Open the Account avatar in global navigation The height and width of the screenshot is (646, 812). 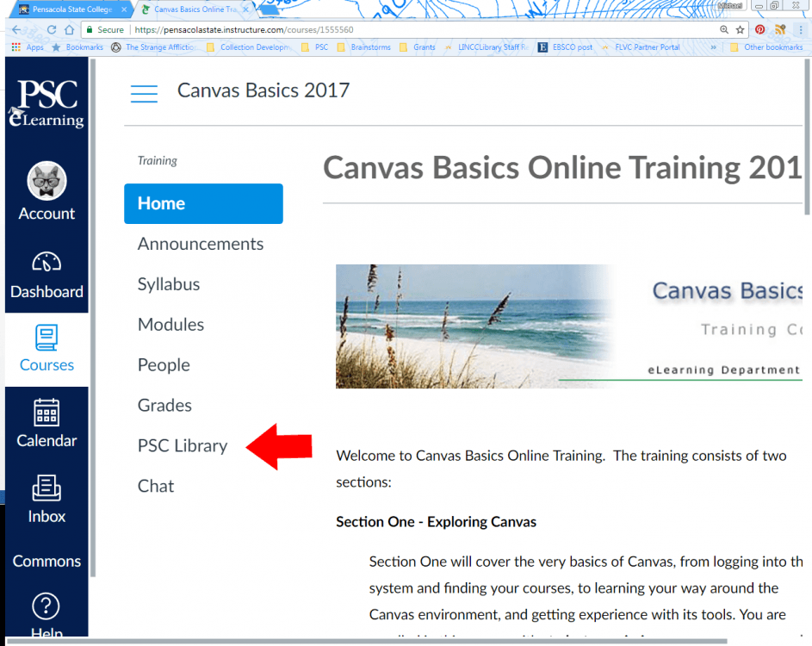[x=46, y=181]
